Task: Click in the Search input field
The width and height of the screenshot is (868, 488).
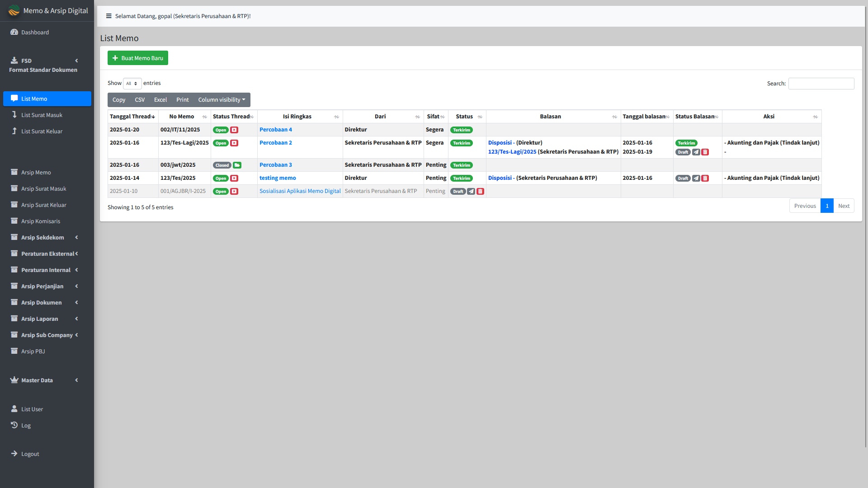Action: 821,84
